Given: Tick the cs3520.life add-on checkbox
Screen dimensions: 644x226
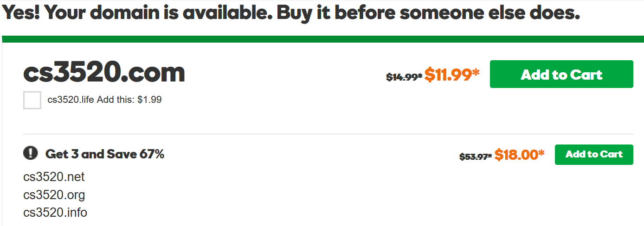Looking at the screenshot, I should click(32, 100).
